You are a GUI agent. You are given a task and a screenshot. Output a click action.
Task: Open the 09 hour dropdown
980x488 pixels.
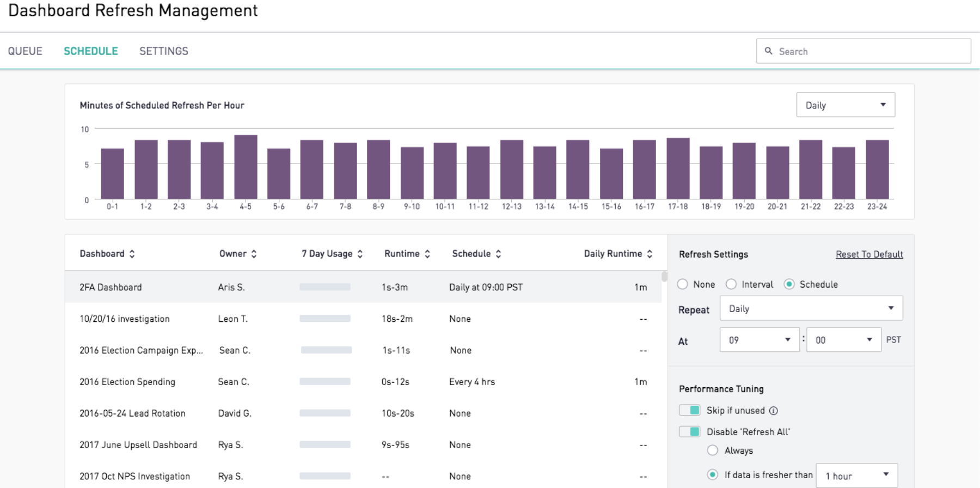[x=759, y=340]
